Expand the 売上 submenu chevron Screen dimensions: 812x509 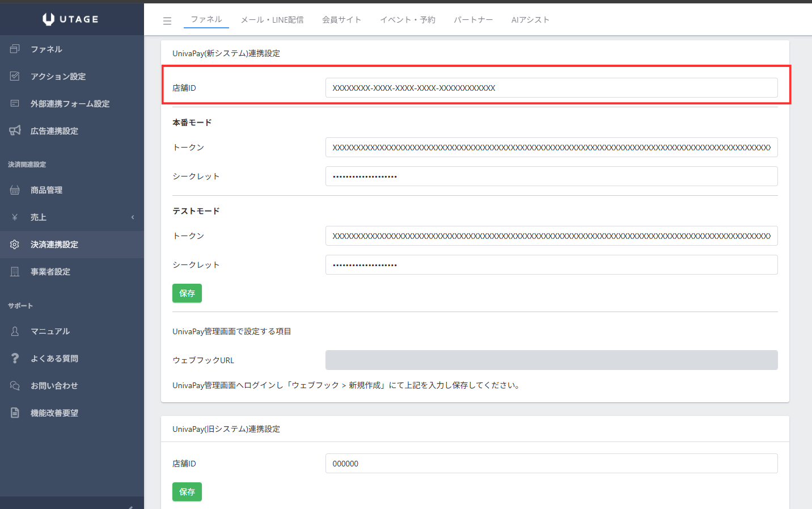coord(133,217)
